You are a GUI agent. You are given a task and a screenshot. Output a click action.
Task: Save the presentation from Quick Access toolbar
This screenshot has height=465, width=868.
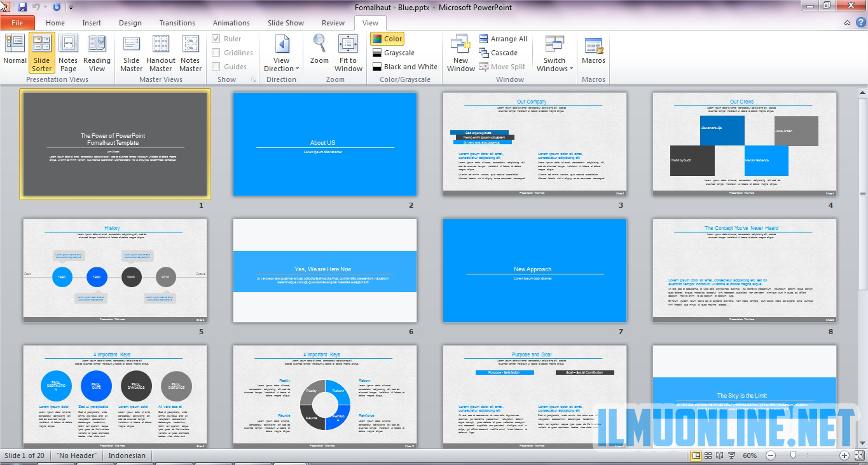tap(22, 7)
